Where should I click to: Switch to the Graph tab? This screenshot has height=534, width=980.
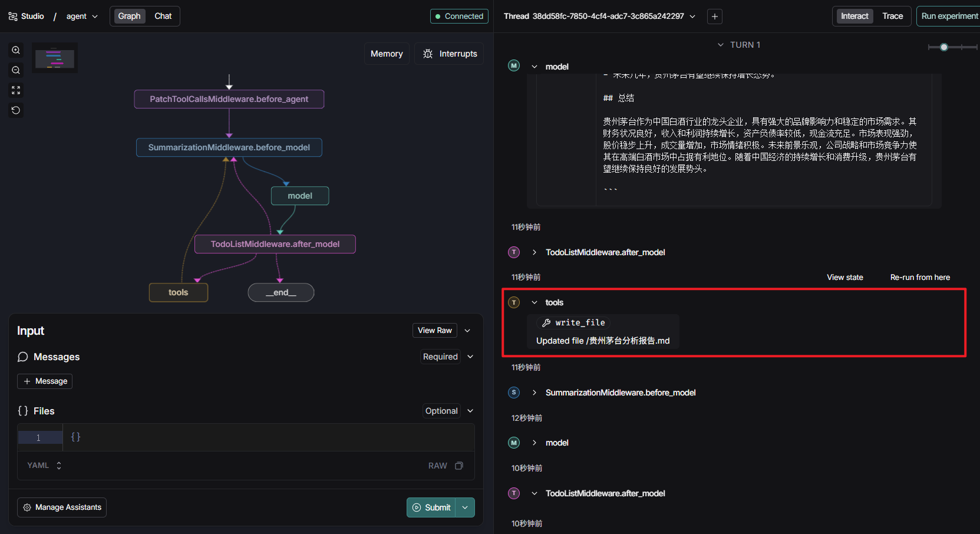(129, 16)
